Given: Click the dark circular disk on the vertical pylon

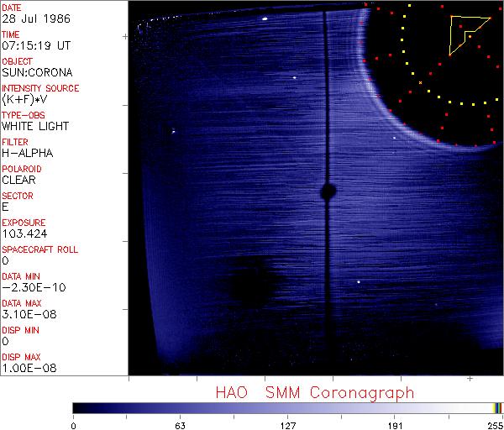Looking at the screenshot, I should (x=328, y=191).
